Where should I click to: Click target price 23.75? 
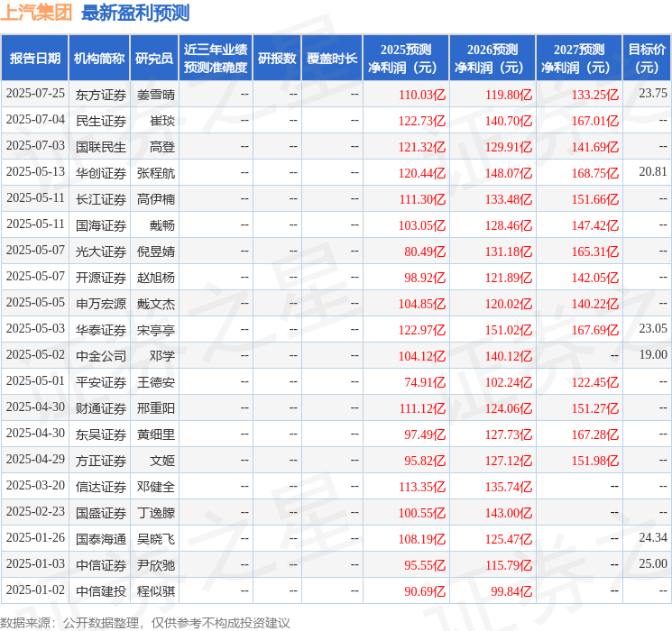[653, 94]
